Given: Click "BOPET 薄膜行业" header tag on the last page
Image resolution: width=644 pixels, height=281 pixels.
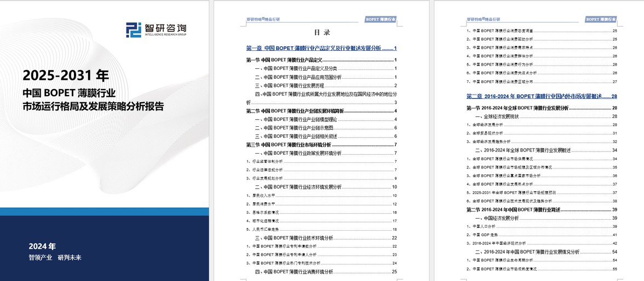Looking at the screenshot, I should [601, 19].
